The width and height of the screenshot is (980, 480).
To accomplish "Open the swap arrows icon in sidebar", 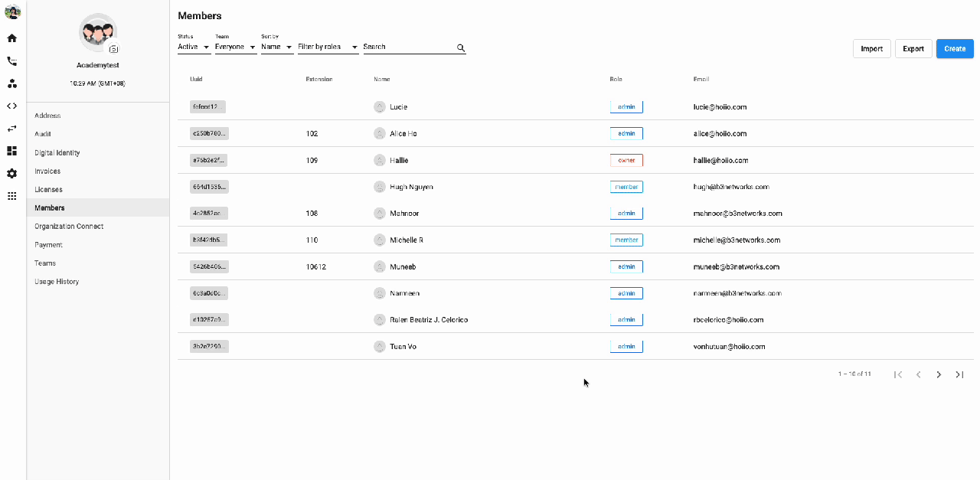I will pyautogui.click(x=11, y=129).
